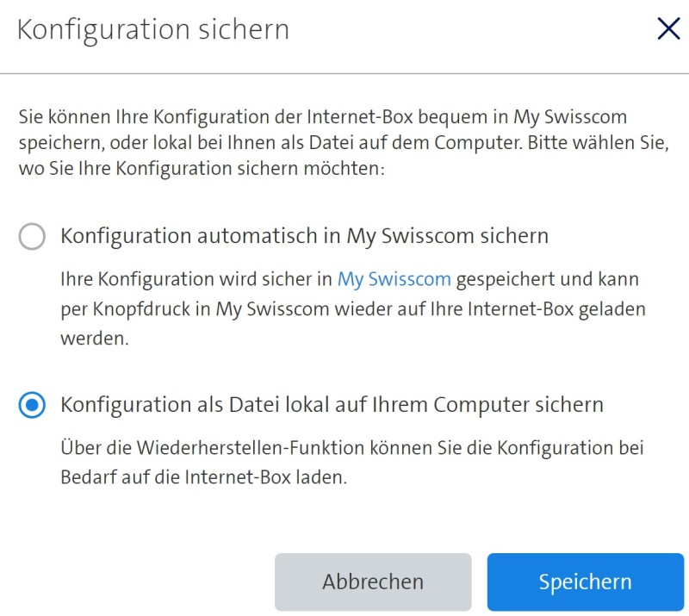The image size is (689, 616).
Task: Click label 'Konfiguration automatisch in My Swisscom sichern'
Action: coord(304,236)
